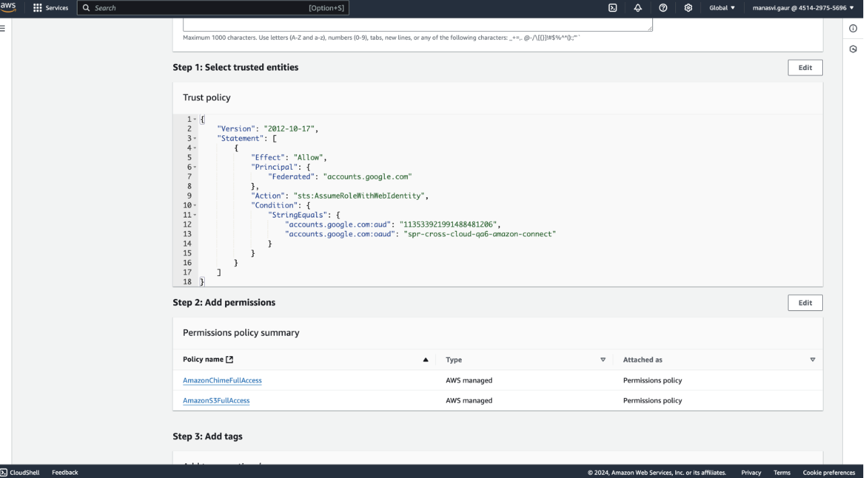
Task: Click Permissions policy cell for AmazonS3FullAccess
Action: pos(652,401)
